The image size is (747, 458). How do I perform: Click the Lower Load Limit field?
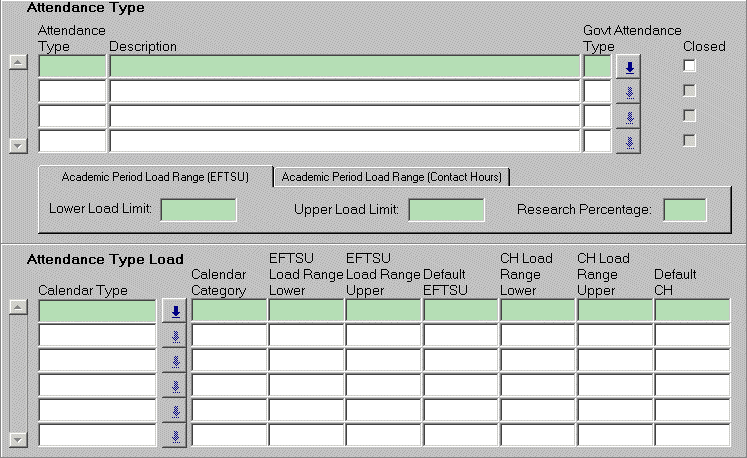pos(198,210)
